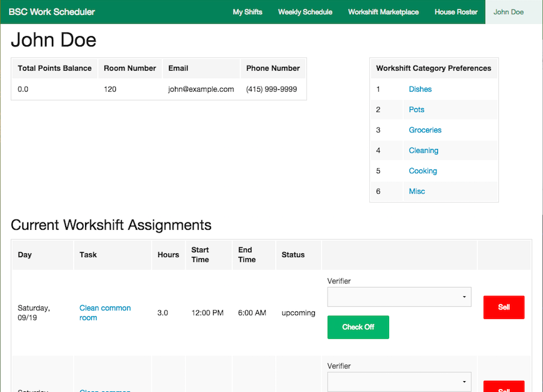Image resolution: width=543 pixels, height=392 pixels.
Task: Go to the My Shifts tab
Action: 247,12
